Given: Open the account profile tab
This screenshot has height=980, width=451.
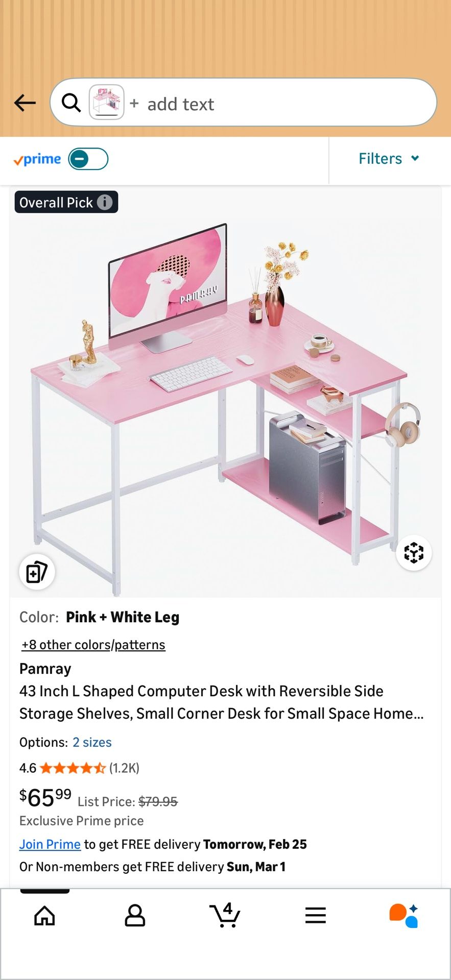Looking at the screenshot, I should [x=135, y=916].
